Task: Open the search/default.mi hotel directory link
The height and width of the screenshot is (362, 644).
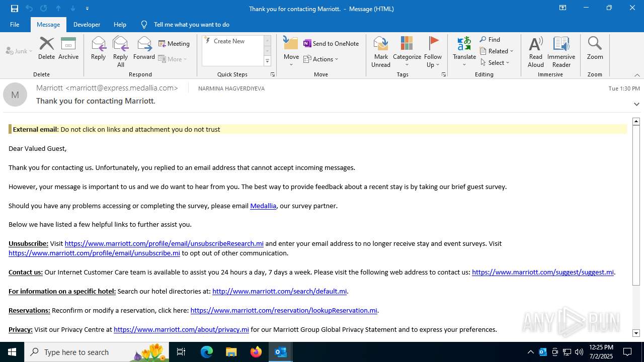Action: pos(279,291)
